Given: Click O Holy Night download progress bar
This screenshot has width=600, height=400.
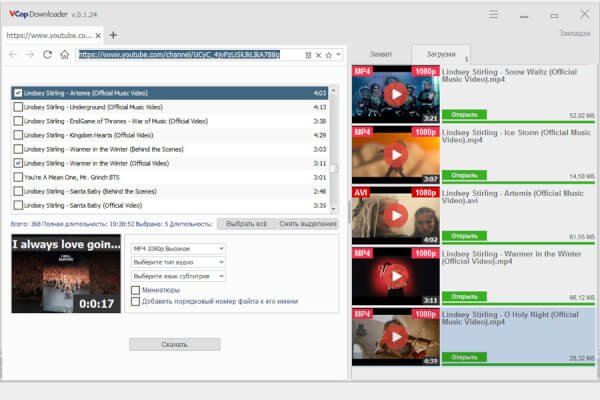Looking at the screenshot, I should coord(518,364).
